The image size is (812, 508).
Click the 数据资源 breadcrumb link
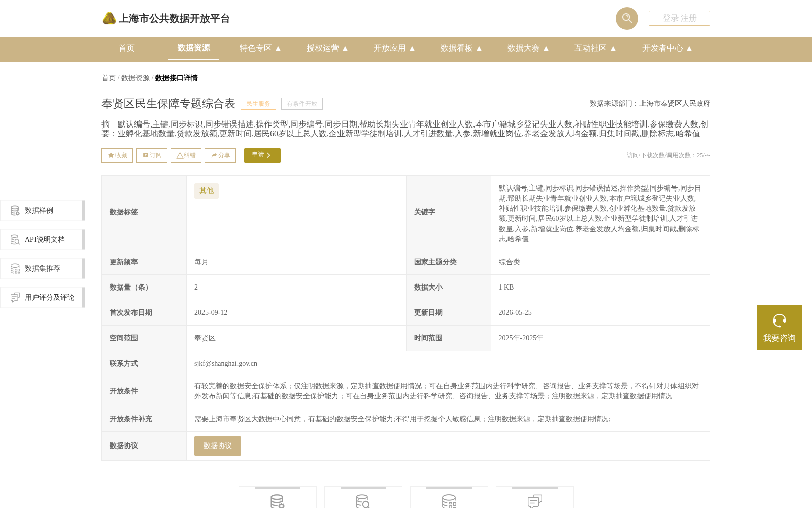click(136, 78)
